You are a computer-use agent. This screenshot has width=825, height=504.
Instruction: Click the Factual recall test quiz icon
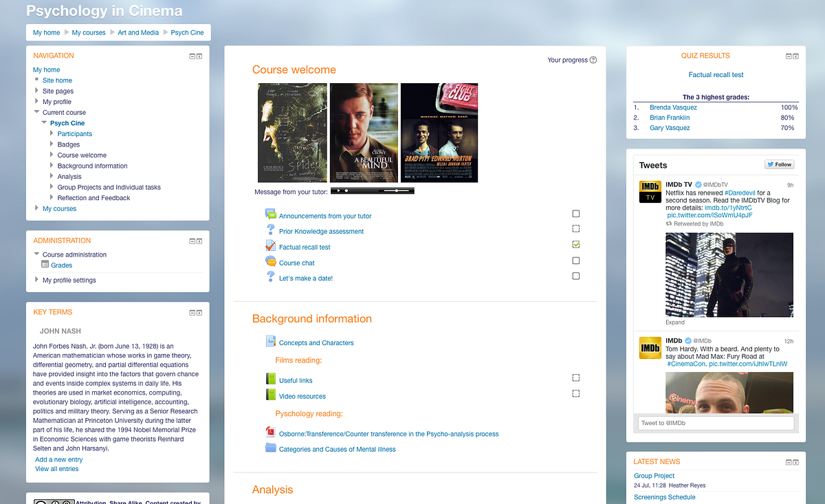[x=271, y=246]
